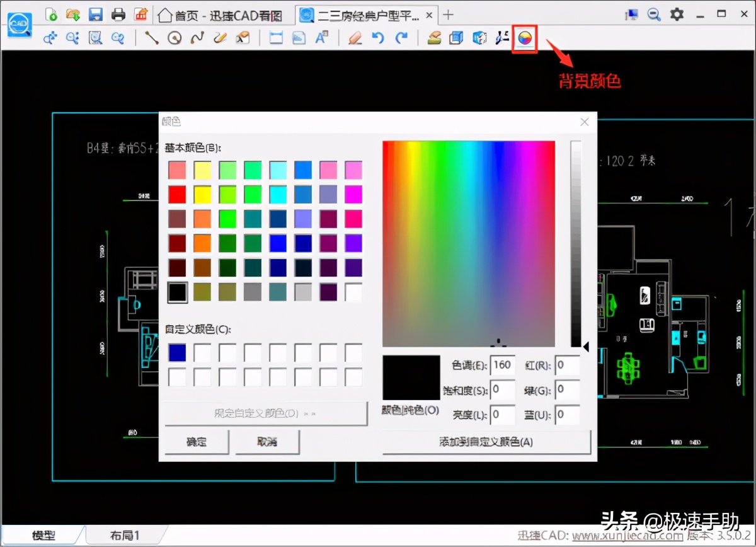Click the save file icon
This screenshot has height=547, width=756.
(x=96, y=14)
